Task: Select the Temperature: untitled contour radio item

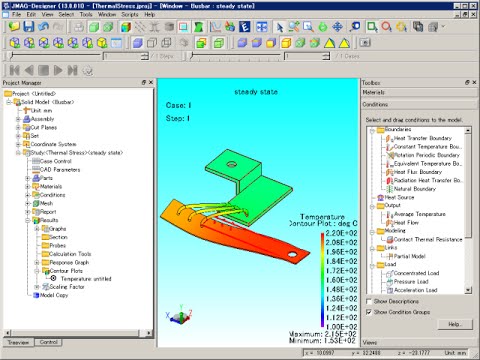Action: pyautogui.click(x=53, y=278)
